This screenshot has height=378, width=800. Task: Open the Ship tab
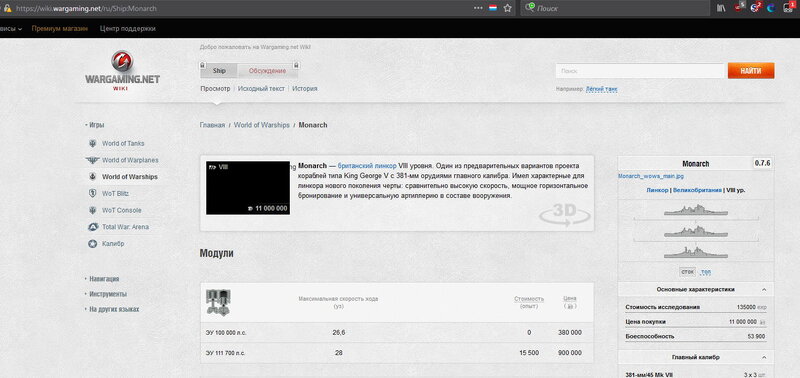(219, 71)
